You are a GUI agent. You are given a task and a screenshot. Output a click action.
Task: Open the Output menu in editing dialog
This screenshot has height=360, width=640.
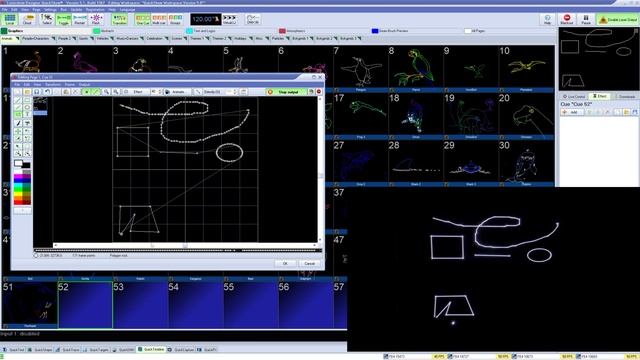point(84,84)
